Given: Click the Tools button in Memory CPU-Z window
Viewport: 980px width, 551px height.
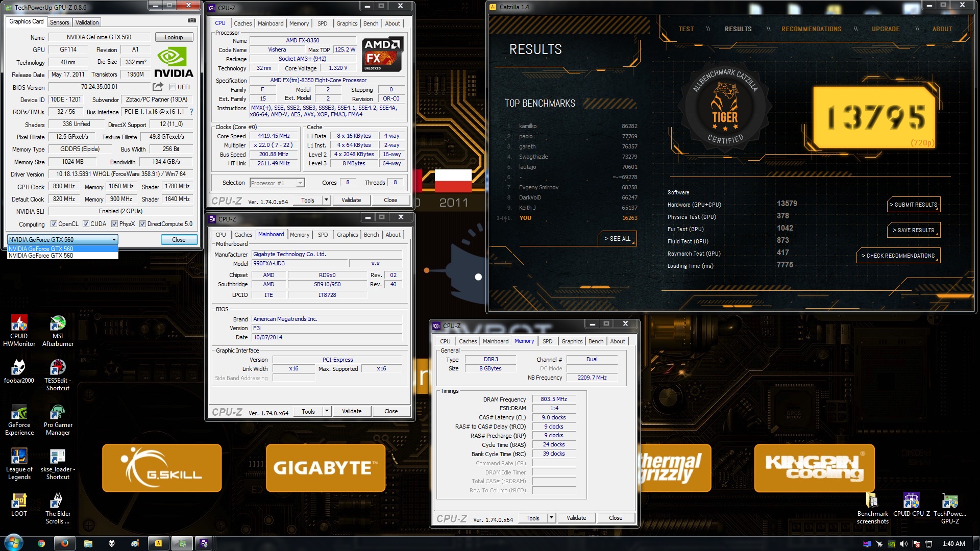Looking at the screenshot, I should (x=533, y=518).
